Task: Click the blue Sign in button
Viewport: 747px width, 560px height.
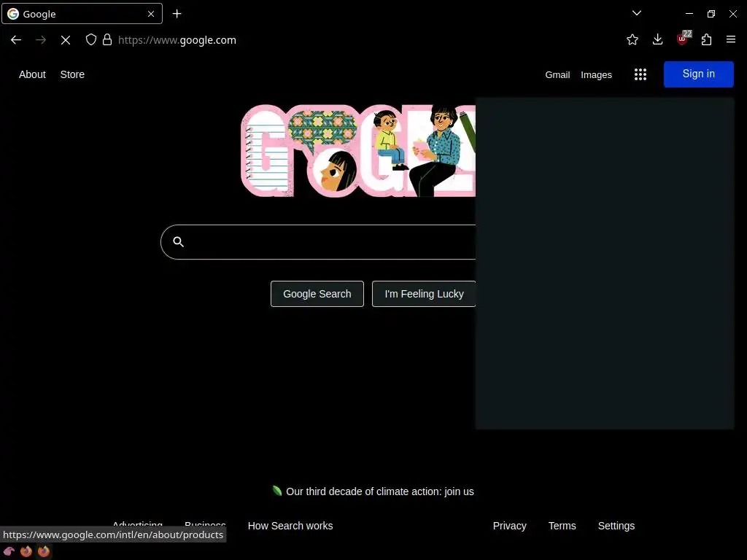Action: click(698, 74)
